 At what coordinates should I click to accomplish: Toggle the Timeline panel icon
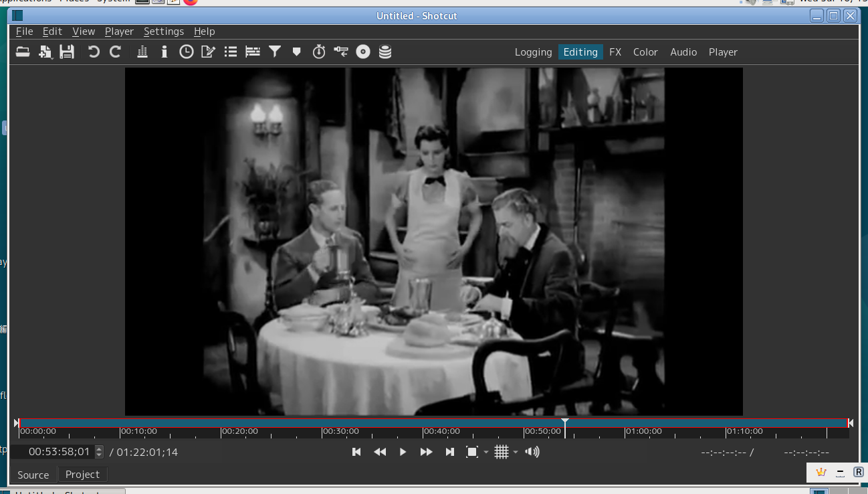tap(253, 52)
